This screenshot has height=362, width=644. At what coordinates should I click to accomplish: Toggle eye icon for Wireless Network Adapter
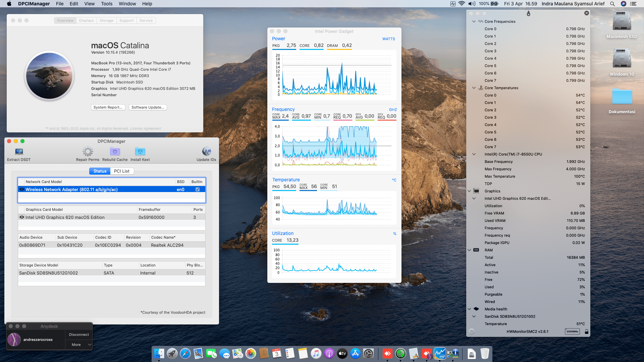tap(22, 189)
